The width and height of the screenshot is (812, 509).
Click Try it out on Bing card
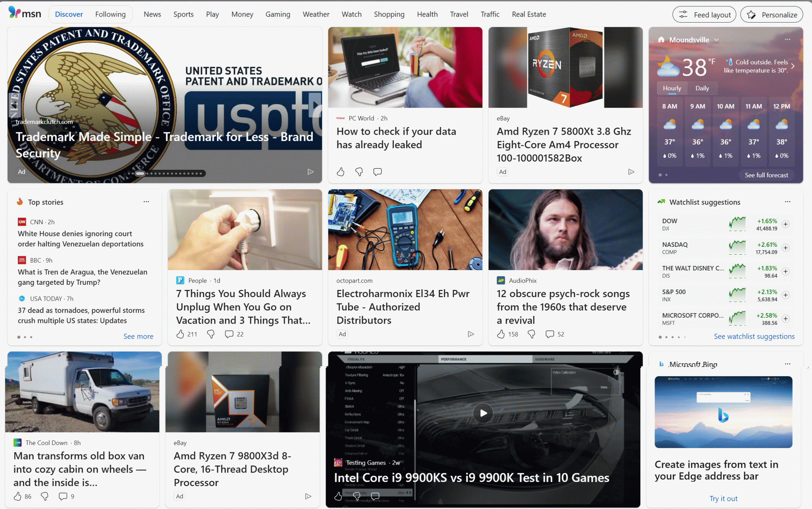[723, 498]
